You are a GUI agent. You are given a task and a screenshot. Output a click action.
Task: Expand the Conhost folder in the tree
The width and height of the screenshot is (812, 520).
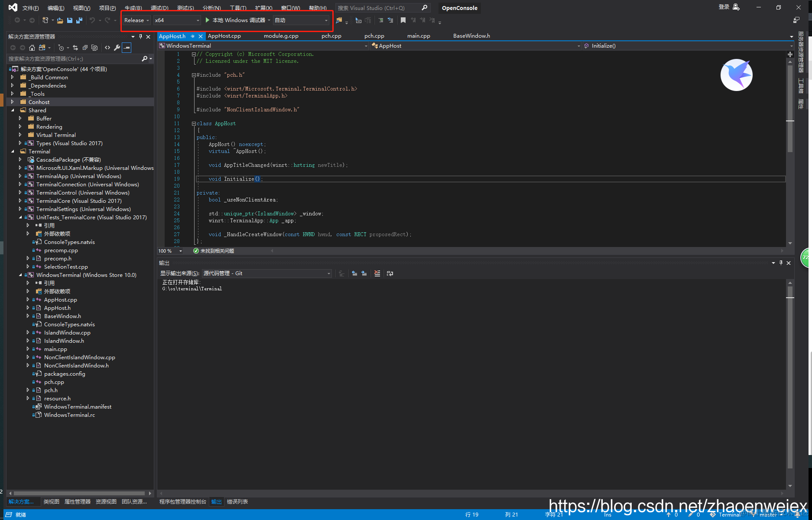12,102
